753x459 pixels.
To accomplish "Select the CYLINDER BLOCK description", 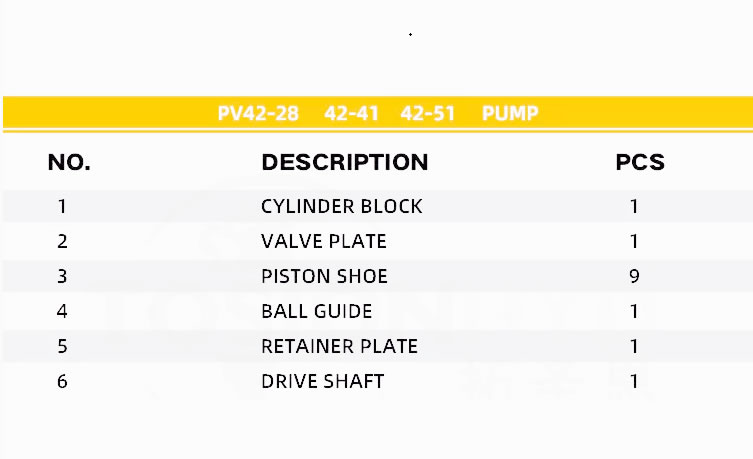I will 341,207.
